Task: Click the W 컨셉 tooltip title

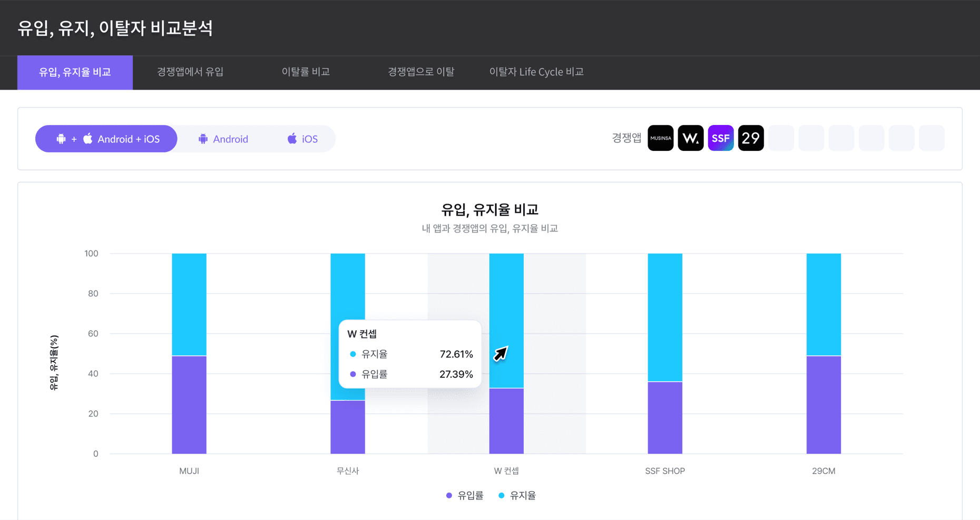Action: click(362, 334)
